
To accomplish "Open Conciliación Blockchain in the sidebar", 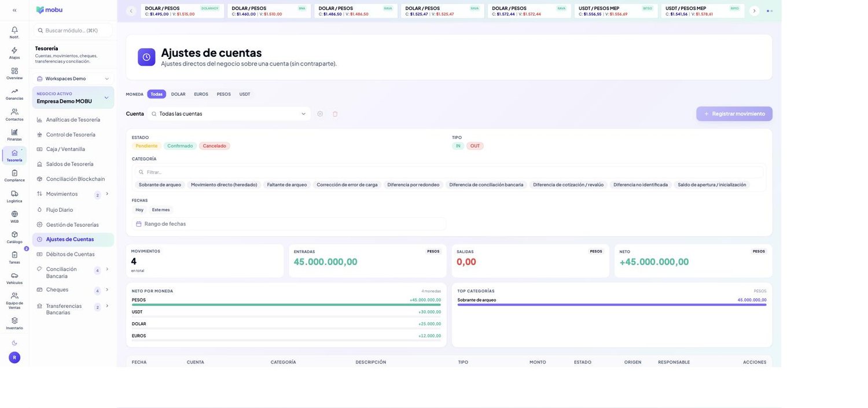I will [73, 179].
